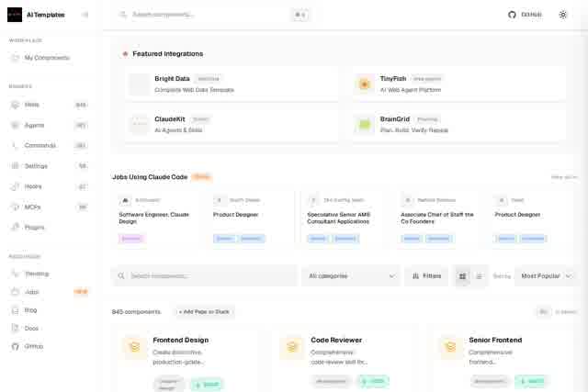
Task: Click the Bright Data logo thumbnail
Action: coord(140,84)
